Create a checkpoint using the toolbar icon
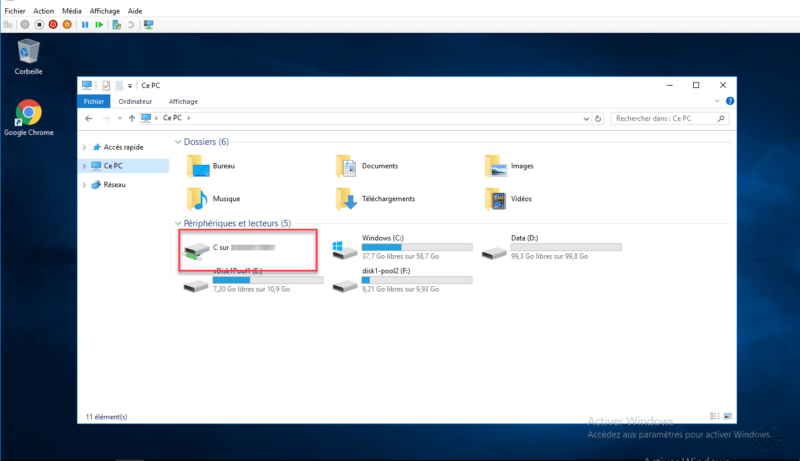 [117, 24]
